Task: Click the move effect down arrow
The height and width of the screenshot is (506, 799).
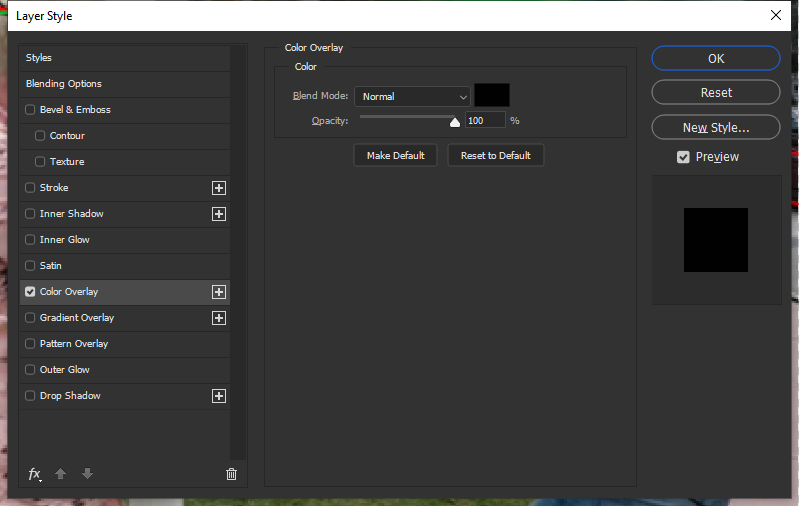Action: tap(87, 474)
